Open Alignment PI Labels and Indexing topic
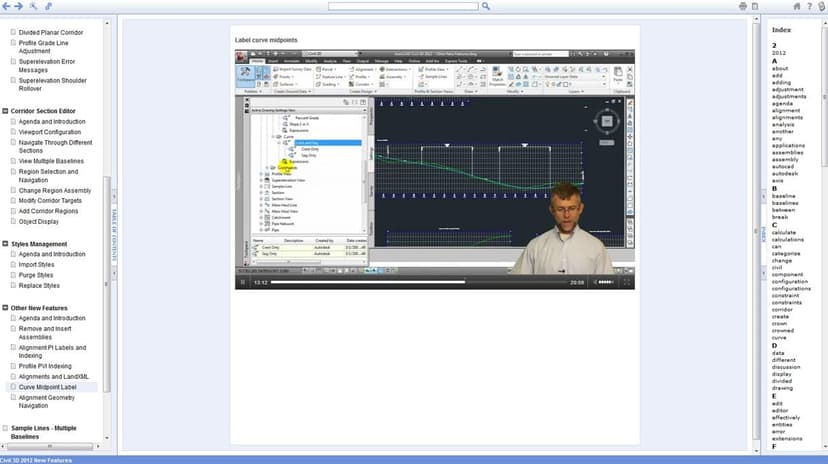This screenshot has width=828, height=464. pyautogui.click(x=52, y=352)
